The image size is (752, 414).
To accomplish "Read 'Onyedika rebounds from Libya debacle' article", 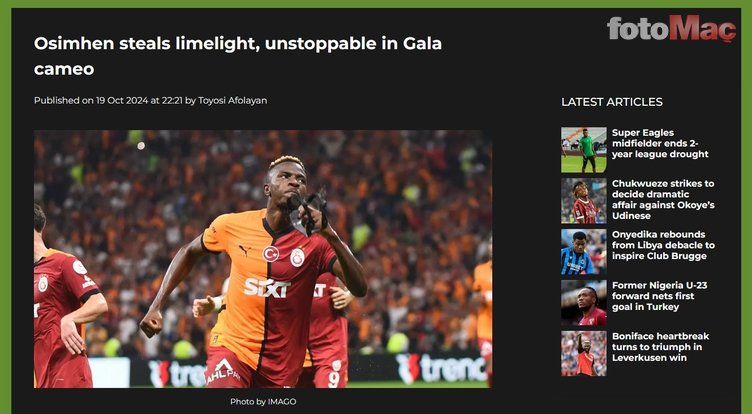I will pos(663,245).
